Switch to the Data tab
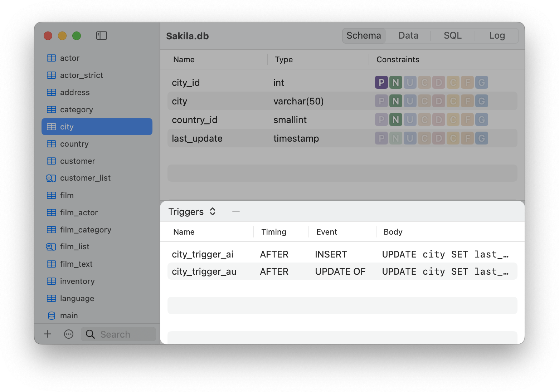 point(408,36)
